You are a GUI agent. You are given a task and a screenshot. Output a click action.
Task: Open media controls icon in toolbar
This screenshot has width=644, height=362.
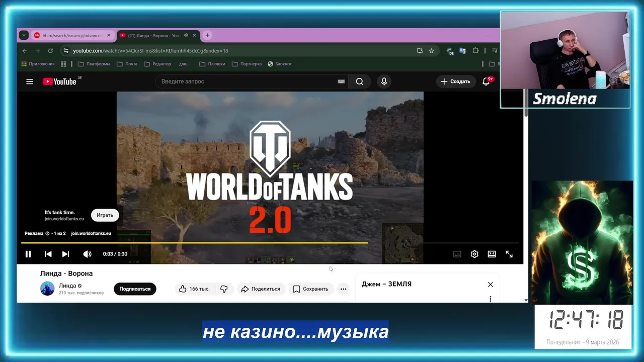point(495,51)
